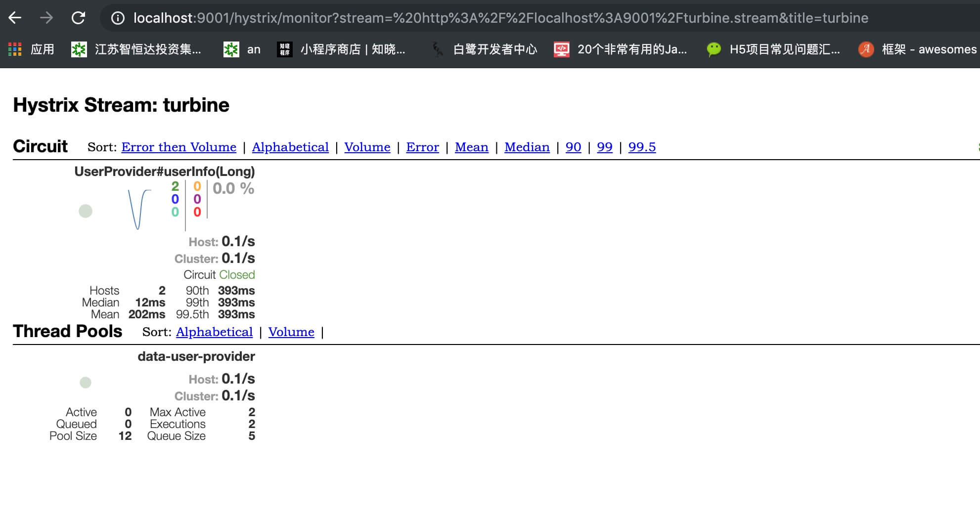Click the Hystrix Stream: turbine heading
Screen dimensions: 980x517
pyautogui.click(x=121, y=105)
